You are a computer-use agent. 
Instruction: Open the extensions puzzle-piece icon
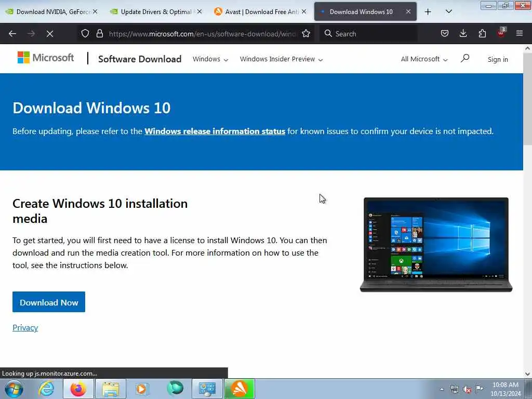click(x=482, y=33)
